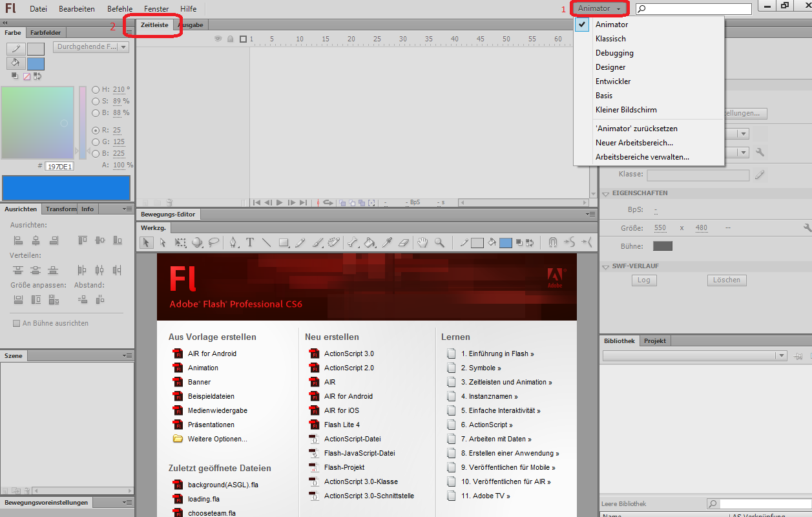
Task: Open the 'Durchgehende F...' fill type dropdown
Action: pyautogui.click(x=92, y=47)
